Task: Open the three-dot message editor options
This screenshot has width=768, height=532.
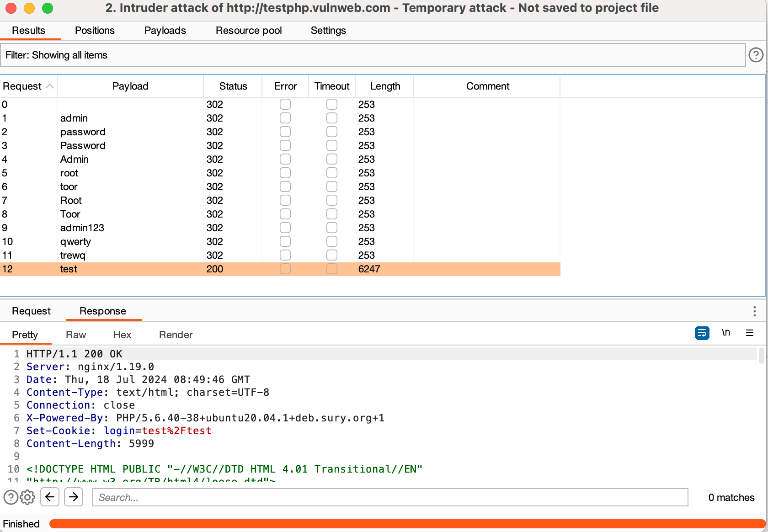Action: coord(754,311)
